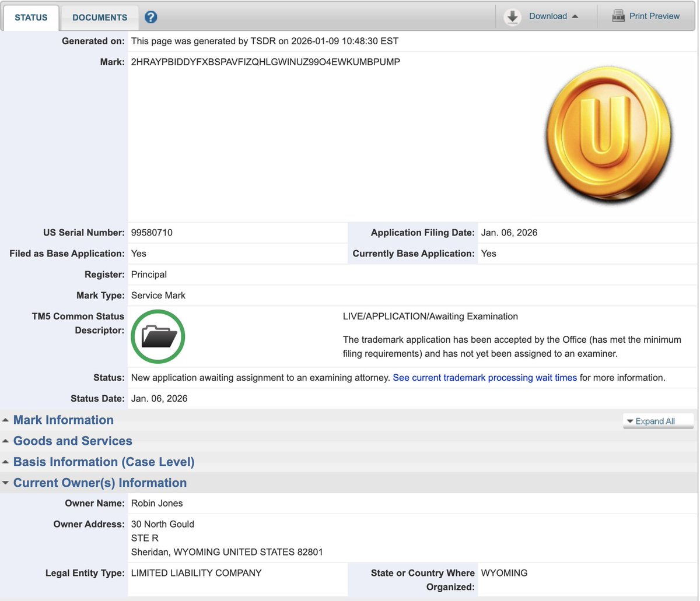
Task: Open trademark processing wait times link
Action: 485,378
